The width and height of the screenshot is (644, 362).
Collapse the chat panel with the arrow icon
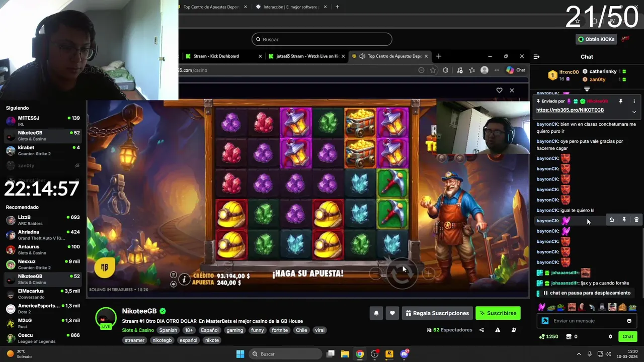tap(536, 57)
